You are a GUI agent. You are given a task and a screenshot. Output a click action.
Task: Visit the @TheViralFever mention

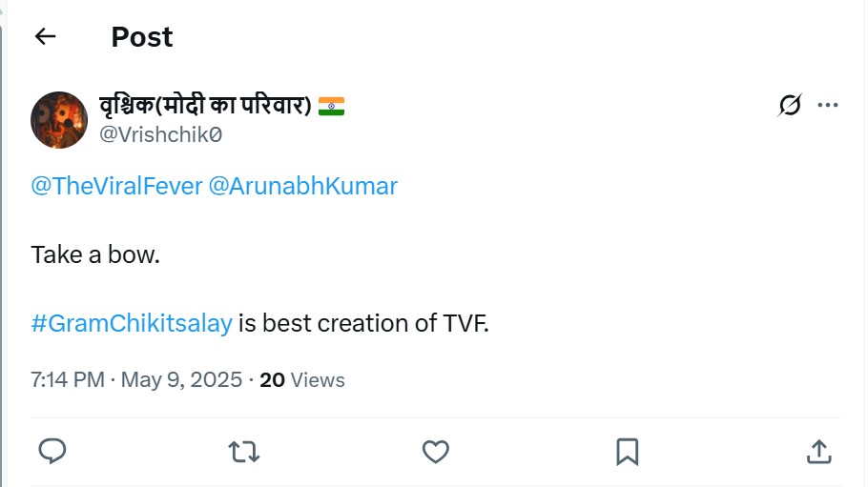click(x=116, y=186)
